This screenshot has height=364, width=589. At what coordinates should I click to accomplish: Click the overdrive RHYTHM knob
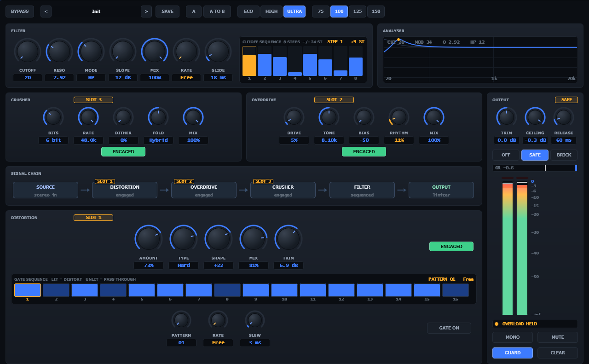coord(399,117)
